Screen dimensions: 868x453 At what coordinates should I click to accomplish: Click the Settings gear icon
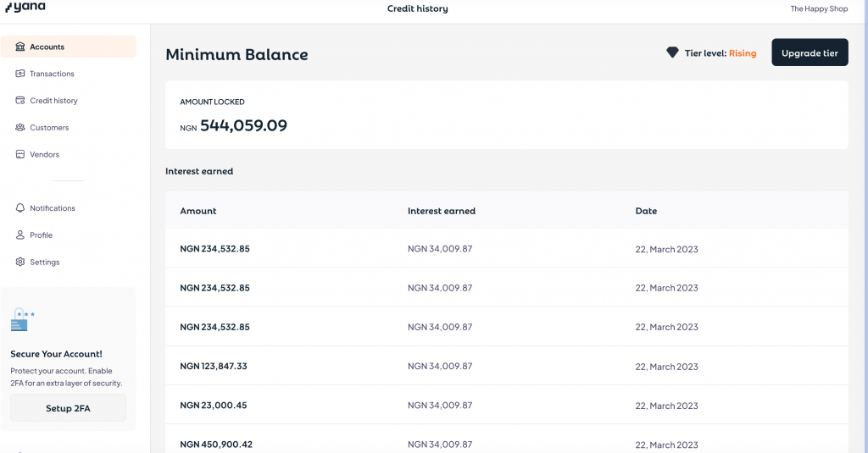(x=20, y=262)
